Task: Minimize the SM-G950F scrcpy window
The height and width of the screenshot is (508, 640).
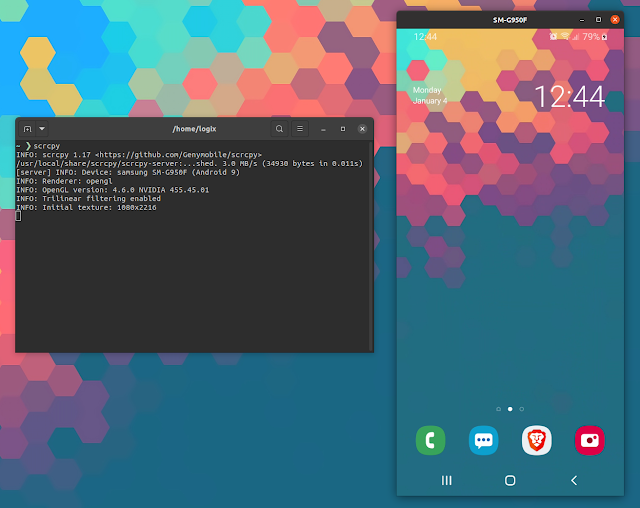Action: 582,20
